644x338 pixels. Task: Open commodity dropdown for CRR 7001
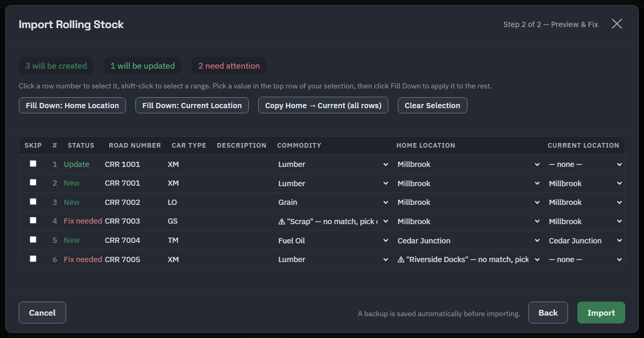333,184
